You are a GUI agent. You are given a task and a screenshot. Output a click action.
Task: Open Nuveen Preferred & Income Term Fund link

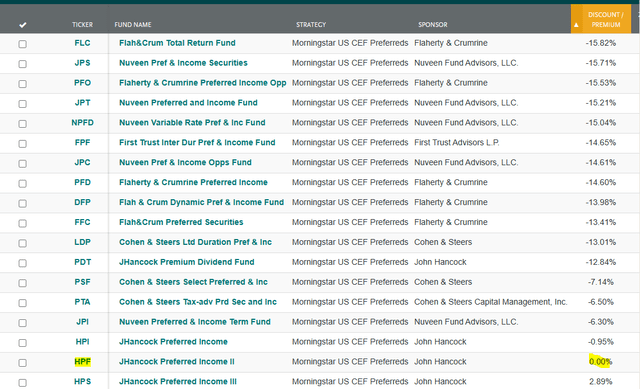pos(195,322)
